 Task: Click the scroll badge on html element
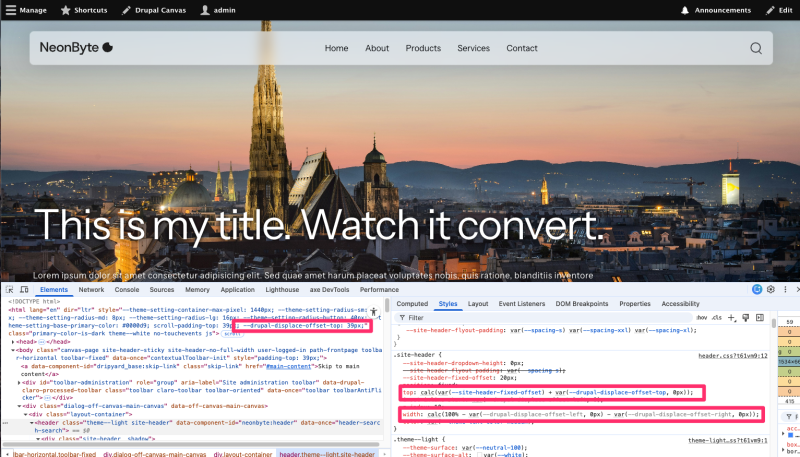click(x=231, y=334)
